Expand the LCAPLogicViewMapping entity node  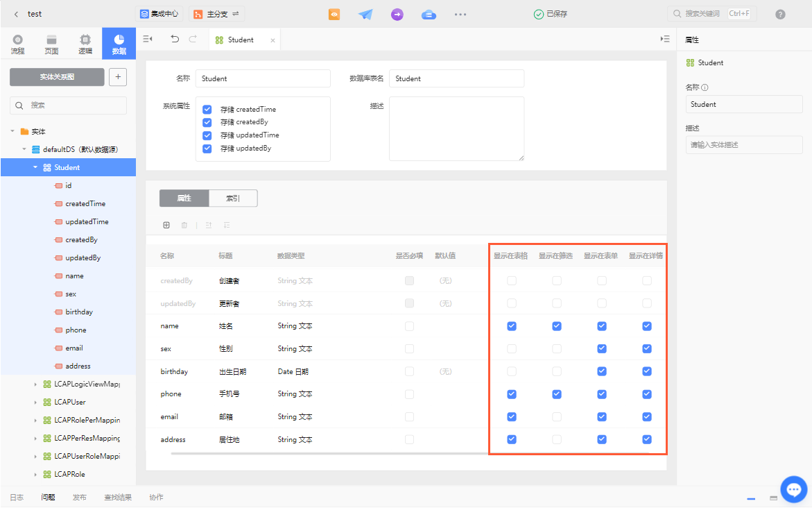tap(35, 384)
